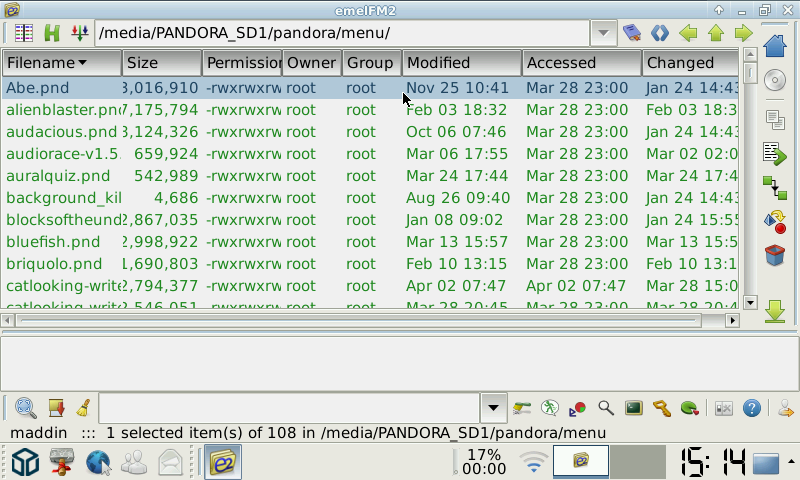This screenshot has width=800, height=480.
Task: Select the alienblaster.pnd file row
Action: pos(370,110)
